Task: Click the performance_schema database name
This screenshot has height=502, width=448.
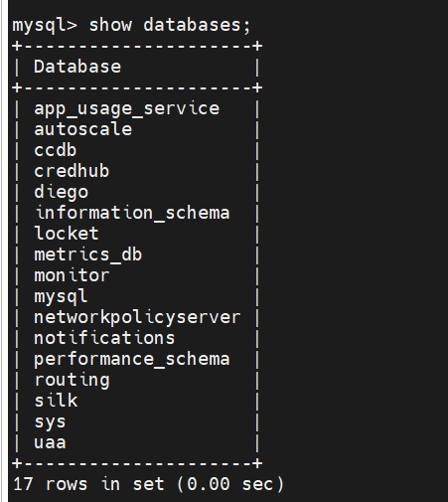Action: coord(132,359)
